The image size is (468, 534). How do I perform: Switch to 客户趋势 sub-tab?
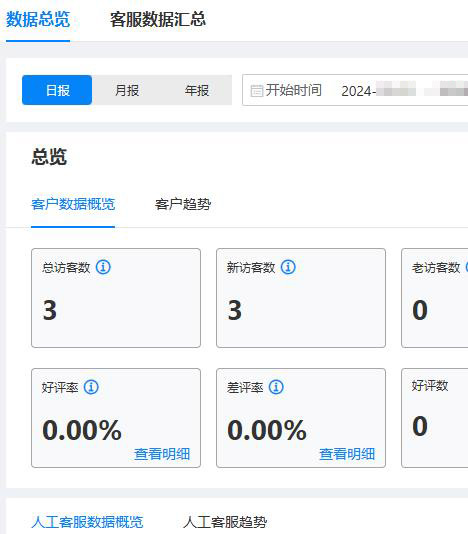click(183, 204)
